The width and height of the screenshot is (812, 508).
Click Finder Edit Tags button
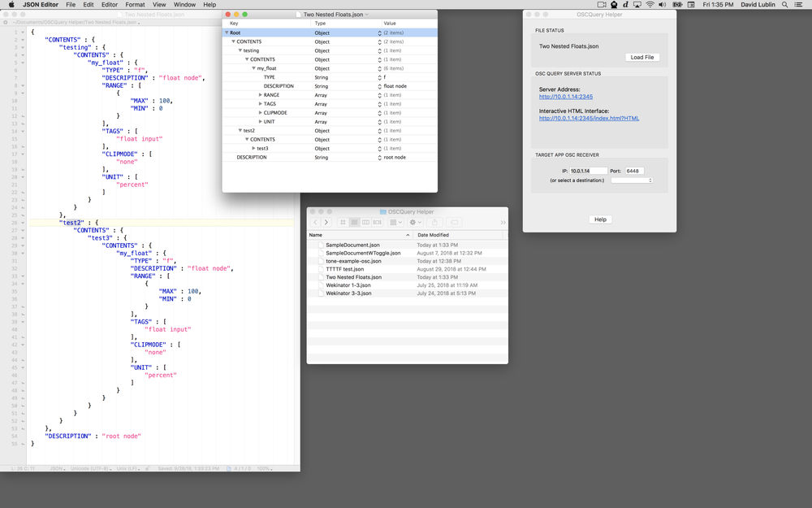click(x=454, y=223)
